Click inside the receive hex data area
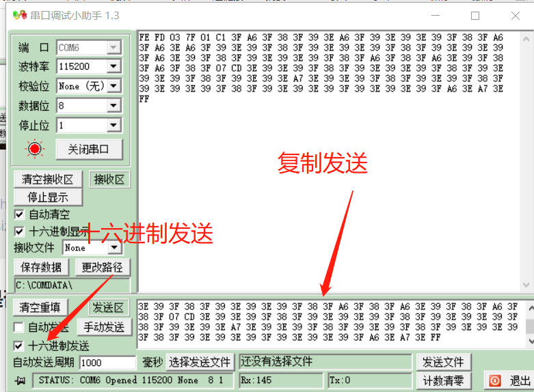 pos(329,162)
